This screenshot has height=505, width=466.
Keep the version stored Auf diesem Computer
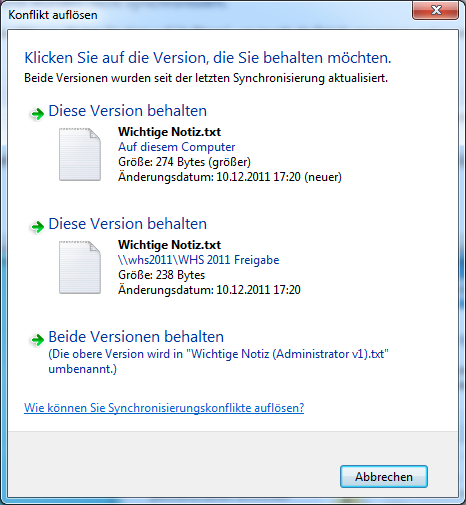[128, 111]
